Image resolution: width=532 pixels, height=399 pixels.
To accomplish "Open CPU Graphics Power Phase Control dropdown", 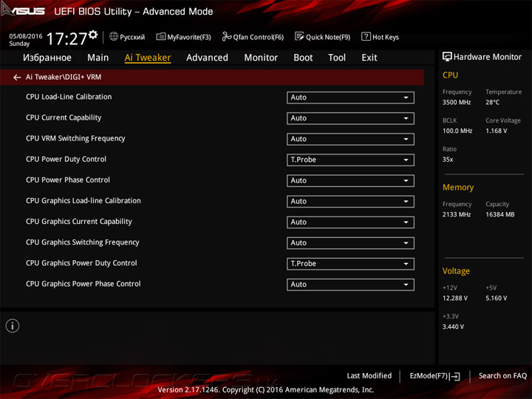I will [x=350, y=284].
